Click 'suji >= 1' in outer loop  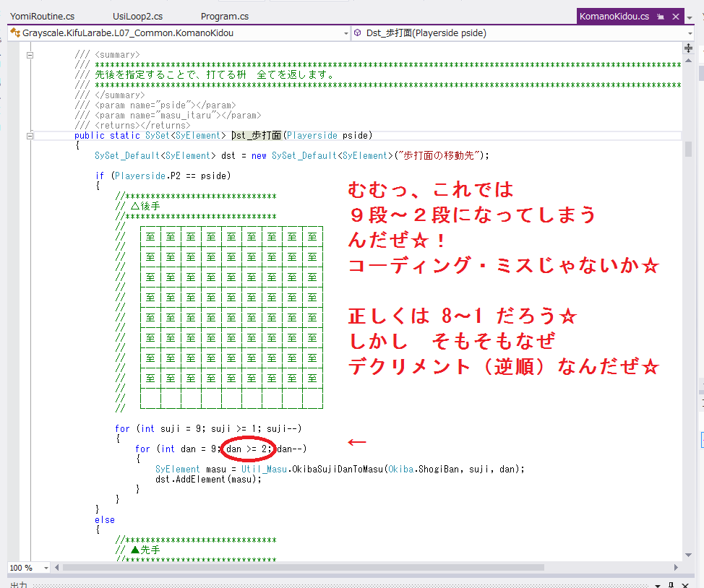tap(233, 428)
